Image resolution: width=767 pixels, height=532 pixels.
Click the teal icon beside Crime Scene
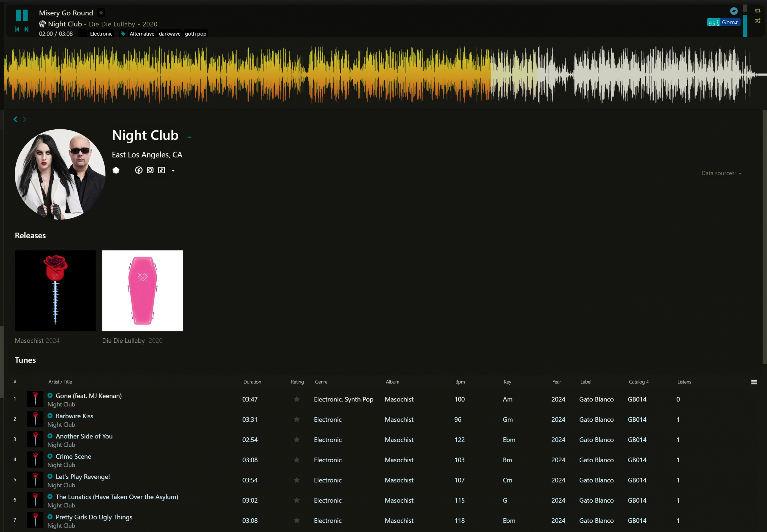point(50,456)
